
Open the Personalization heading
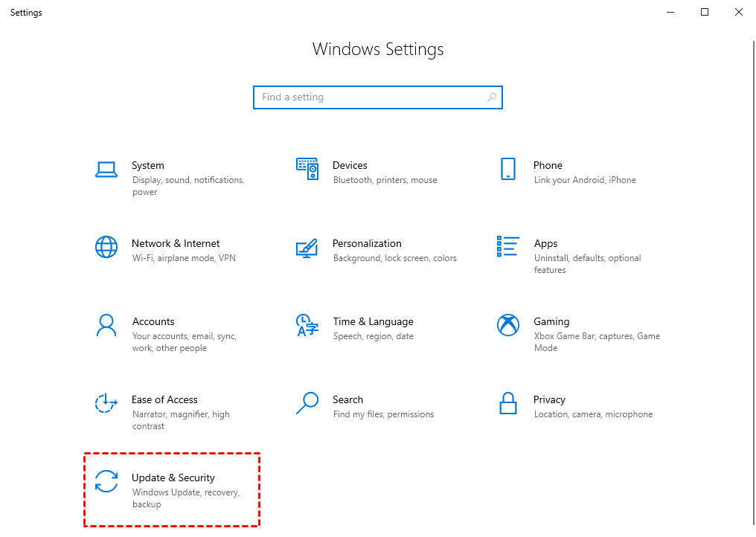click(367, 243)
